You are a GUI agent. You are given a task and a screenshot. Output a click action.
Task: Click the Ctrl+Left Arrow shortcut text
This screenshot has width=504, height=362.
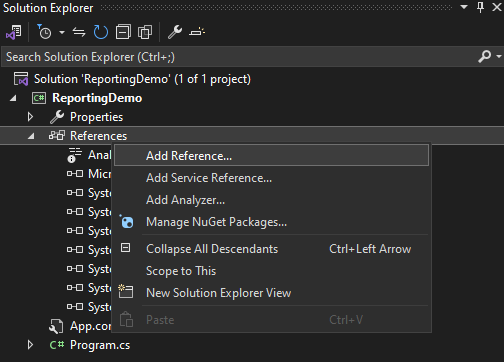[x=370, y=249]
